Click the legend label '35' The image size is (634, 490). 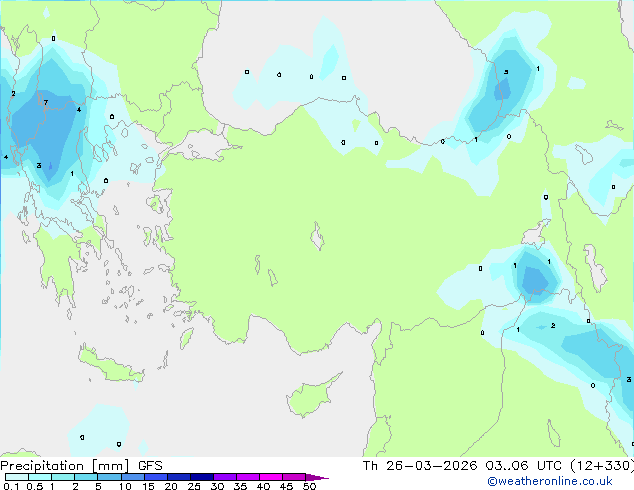point(240,486)
